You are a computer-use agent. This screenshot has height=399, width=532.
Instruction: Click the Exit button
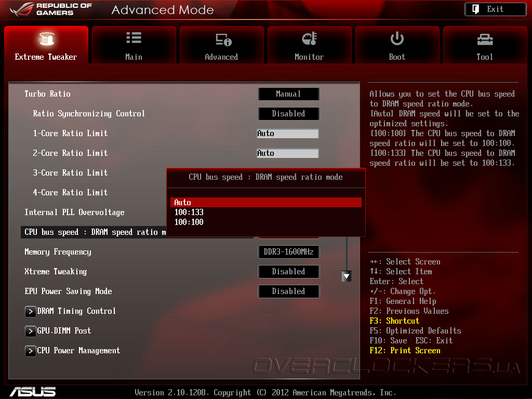[x=495, y=9]
